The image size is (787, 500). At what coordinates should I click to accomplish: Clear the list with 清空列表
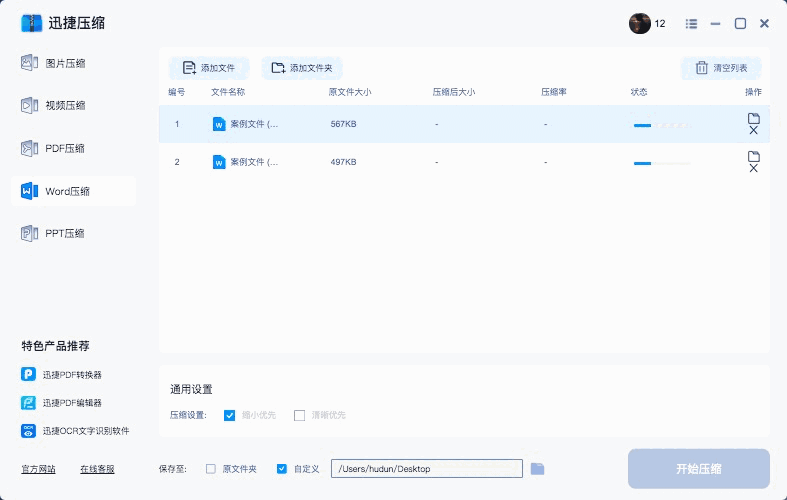[721, 68]
